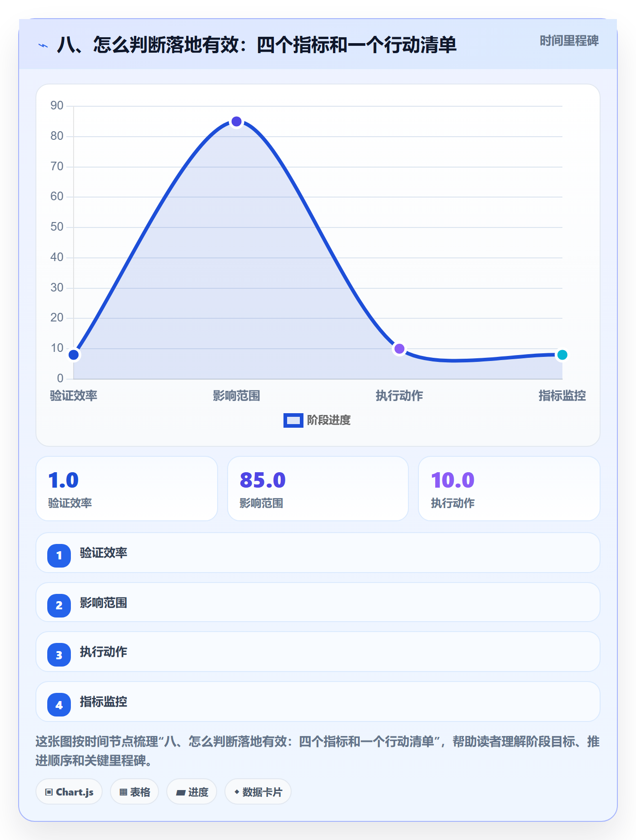Open the 执行动作 list row text
Image resolution: width=636 pixels, height=840 pixels.
click(104, 652)
